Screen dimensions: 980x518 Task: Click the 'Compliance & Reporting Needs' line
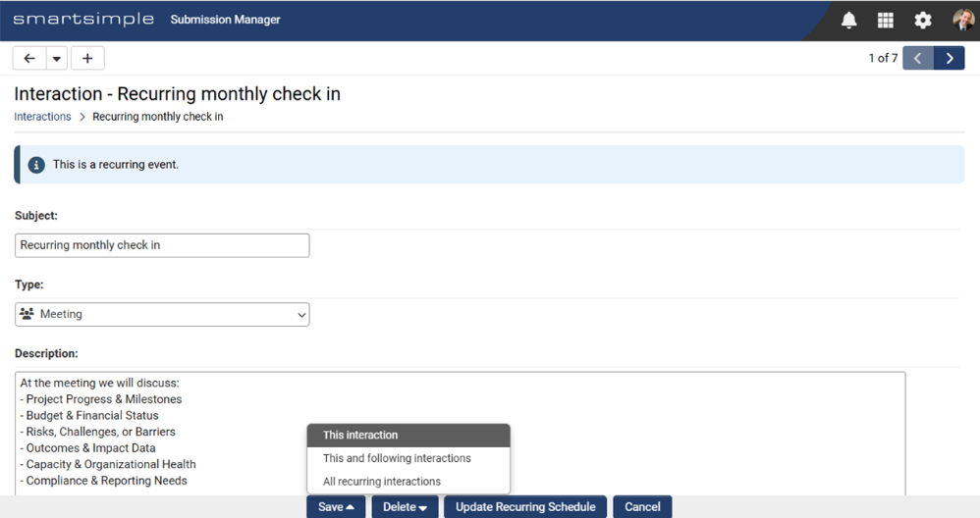click(x=104, y=481)
